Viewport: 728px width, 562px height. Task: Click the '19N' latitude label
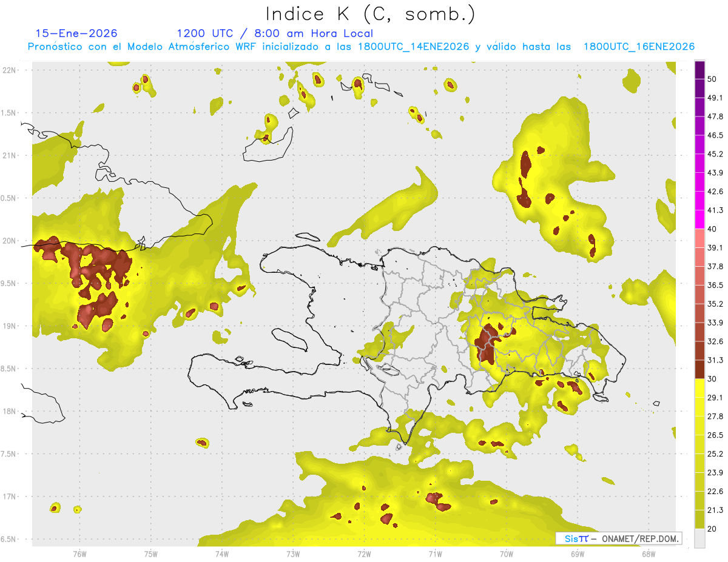[x=10, y=326]
